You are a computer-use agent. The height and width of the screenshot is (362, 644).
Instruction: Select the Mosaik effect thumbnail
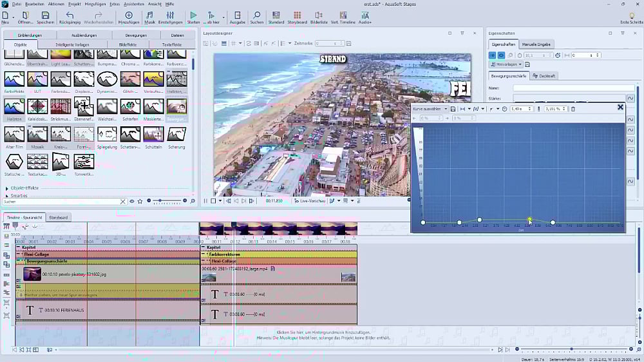point(37,135)
